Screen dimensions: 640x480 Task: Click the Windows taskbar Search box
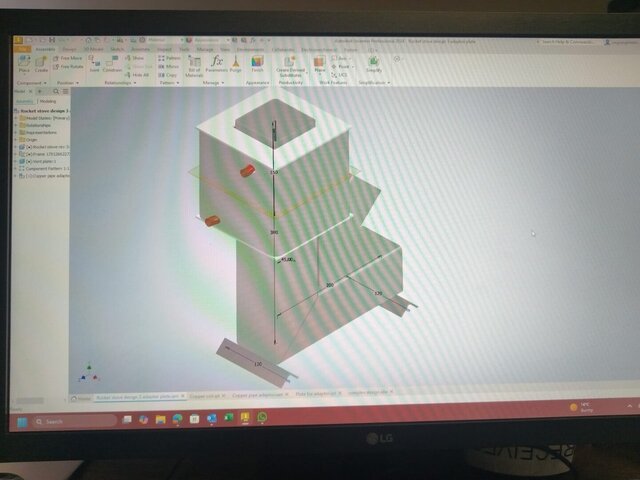[74, 421]
